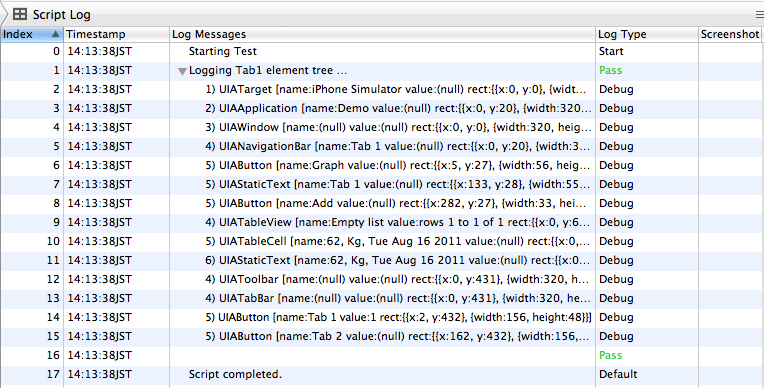Screen dimensions: 764x388
Task: Collapse the Logging Tab1 element tree row
Action: coord(182,71)
